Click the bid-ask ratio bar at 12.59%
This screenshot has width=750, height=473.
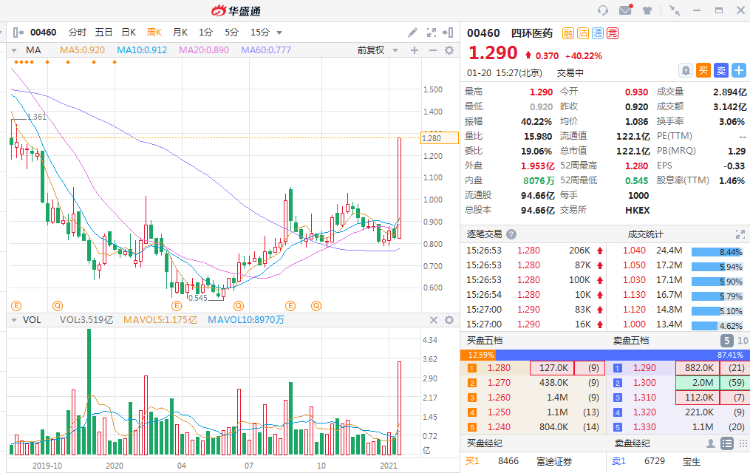point(478,355)
